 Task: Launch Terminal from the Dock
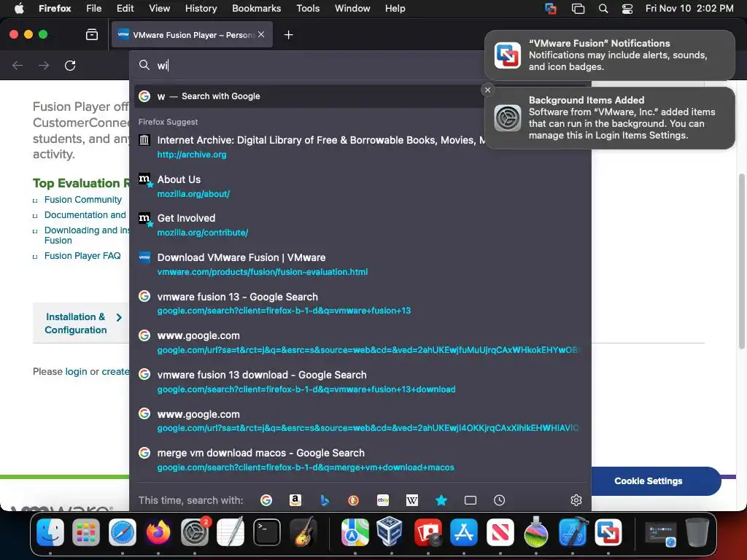click(x=267, y=532)
